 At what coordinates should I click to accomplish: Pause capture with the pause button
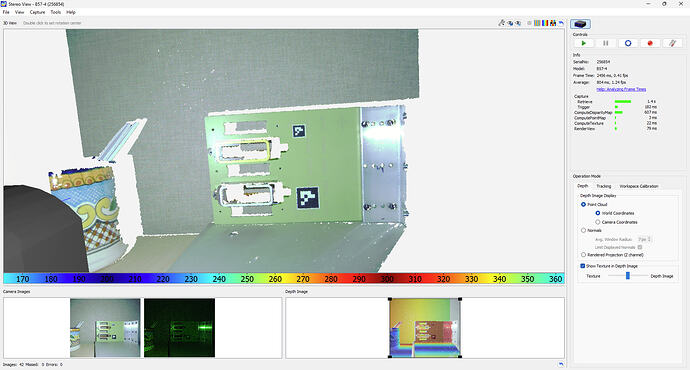[x=606, y=43]
